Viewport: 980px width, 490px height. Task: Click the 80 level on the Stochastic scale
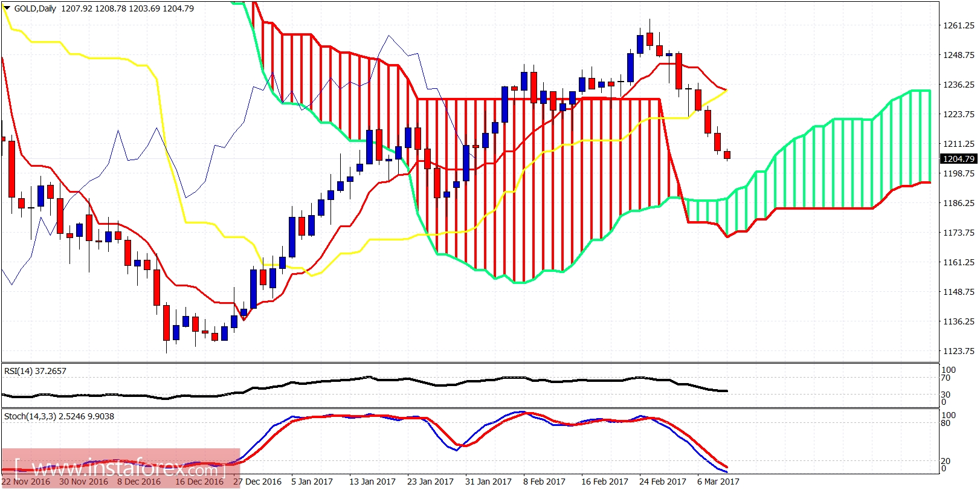click(946, 423)
